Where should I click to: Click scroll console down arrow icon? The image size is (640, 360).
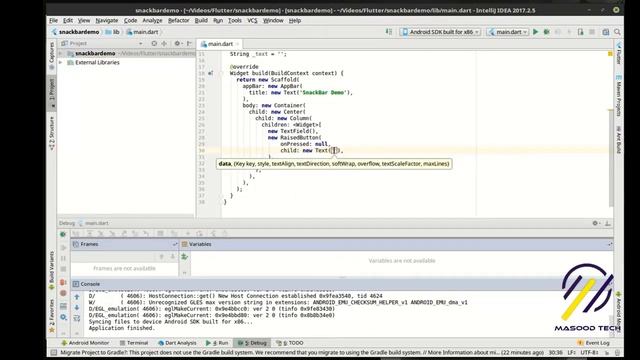77,307
